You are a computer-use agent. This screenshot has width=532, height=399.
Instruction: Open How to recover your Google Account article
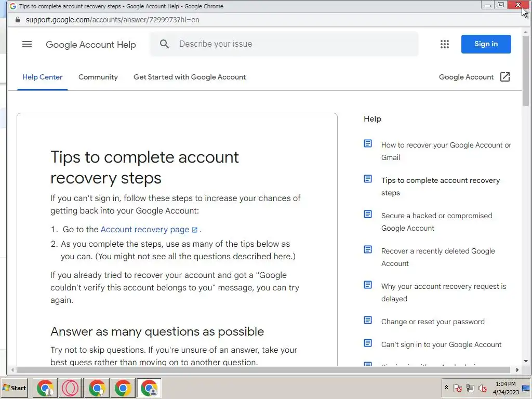pyautogui.click(x=446, y=151)
